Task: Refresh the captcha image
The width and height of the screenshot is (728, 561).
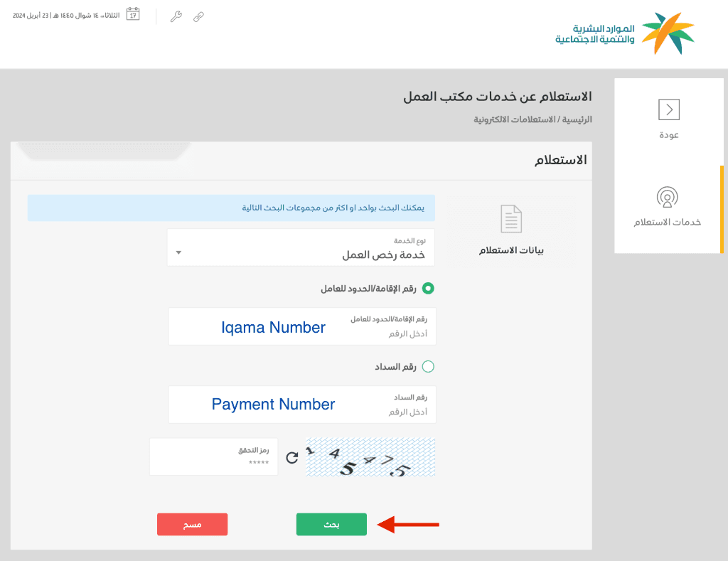Action: click(x=291, y=458)
